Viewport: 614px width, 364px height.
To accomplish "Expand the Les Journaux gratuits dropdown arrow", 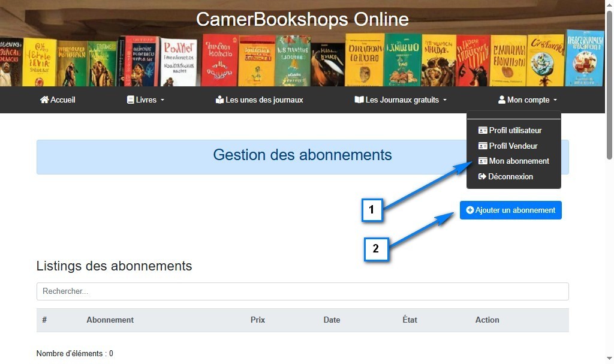I will click(445, 100).
